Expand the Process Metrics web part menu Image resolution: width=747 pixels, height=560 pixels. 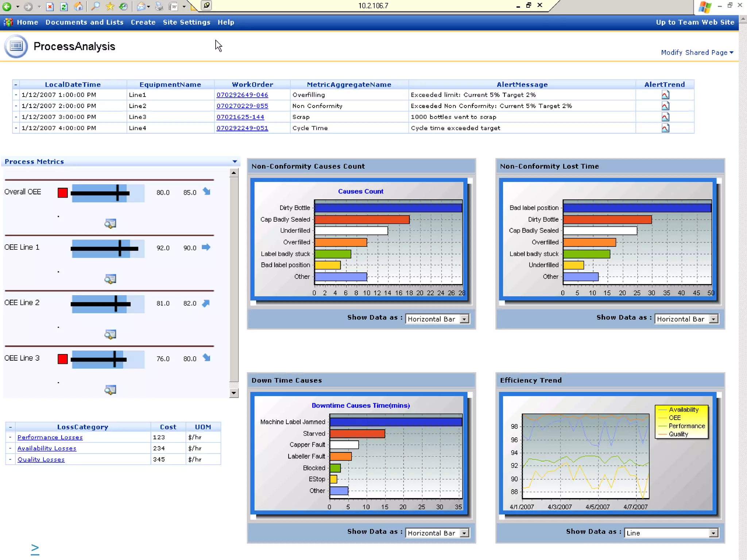tap(235, 162)
